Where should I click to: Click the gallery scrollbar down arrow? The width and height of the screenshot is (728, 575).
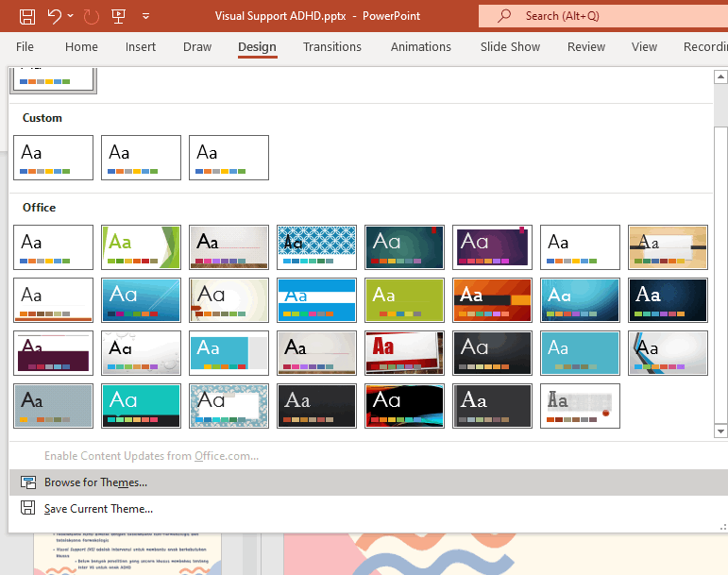[720, 431]
